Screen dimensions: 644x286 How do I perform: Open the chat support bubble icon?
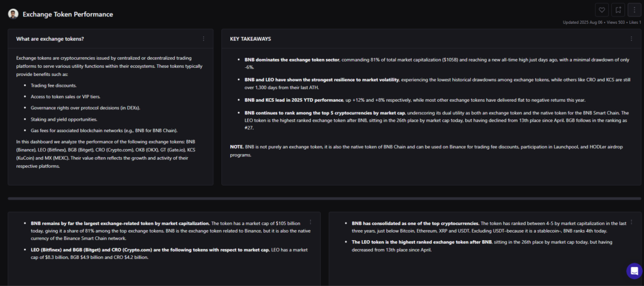pos(634,271)
